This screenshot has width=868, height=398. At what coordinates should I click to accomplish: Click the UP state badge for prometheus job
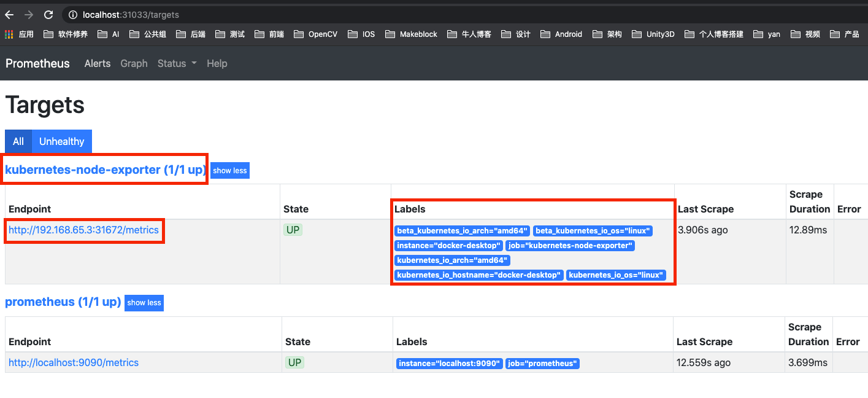click(295, 362)
